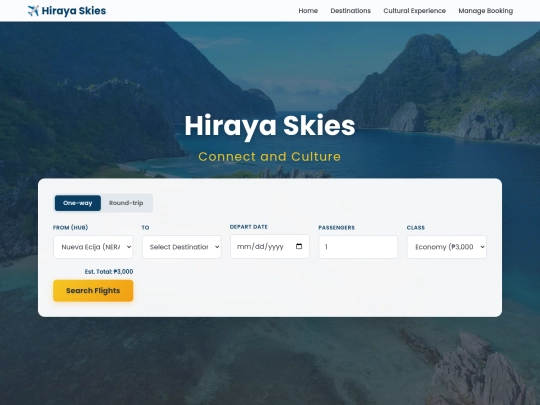Switch to Round-trip option
This screenshot has width=540, height=405.
tap(126, 203)
